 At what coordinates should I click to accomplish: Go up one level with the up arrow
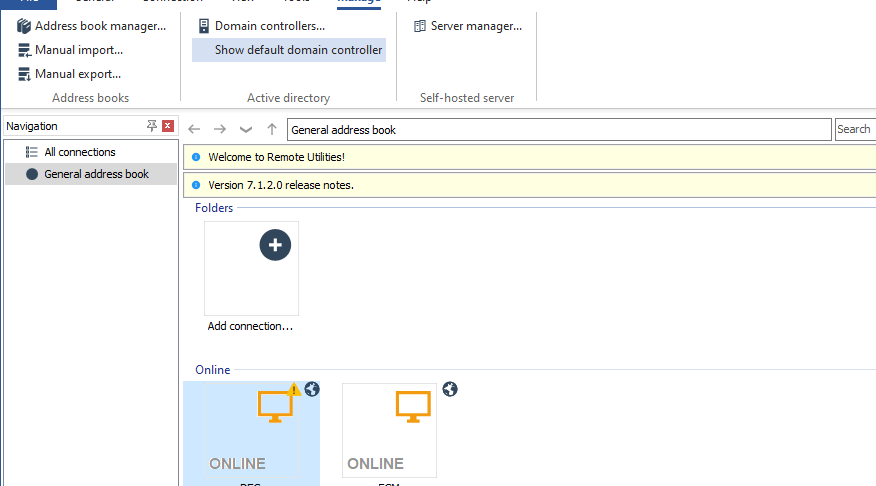[272, 129]
